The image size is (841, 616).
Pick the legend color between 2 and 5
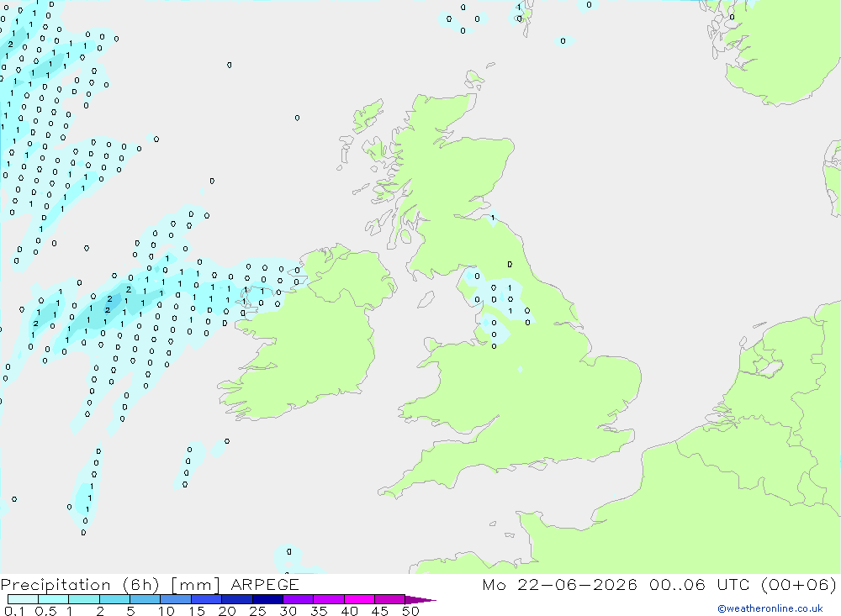click(x=114, y=599)
